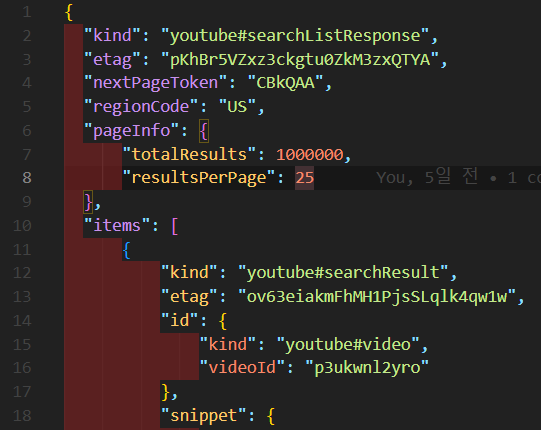Click line number 10 in gutter
Viewport: 541px width, 430px height.
(22, 225)
